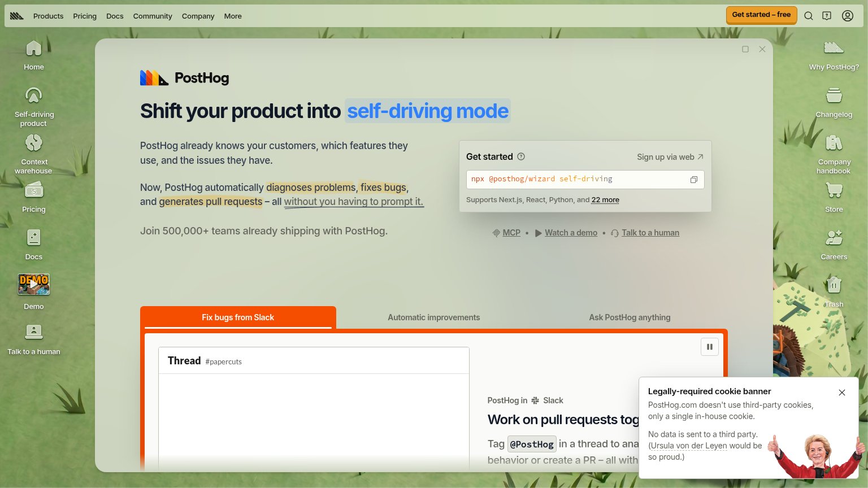Follow Sign up via web link
This screenshot has width=868, height=488.
pos(670,157)
